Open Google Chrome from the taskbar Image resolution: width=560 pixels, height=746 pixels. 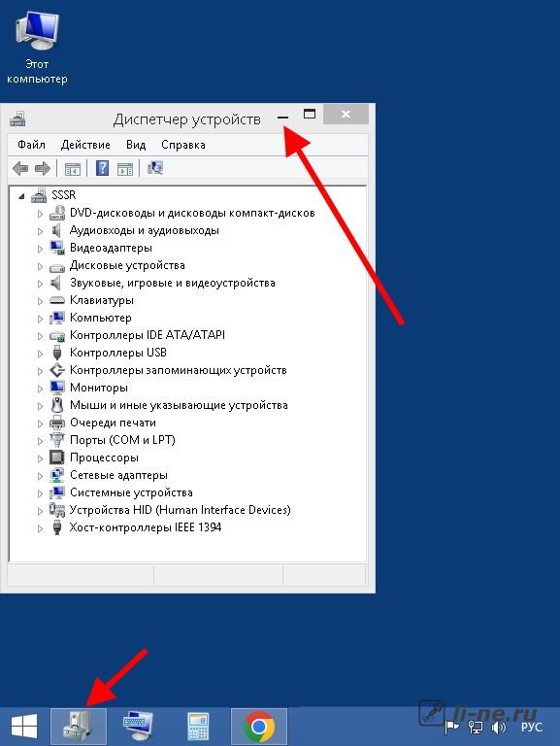click(259, 727)
